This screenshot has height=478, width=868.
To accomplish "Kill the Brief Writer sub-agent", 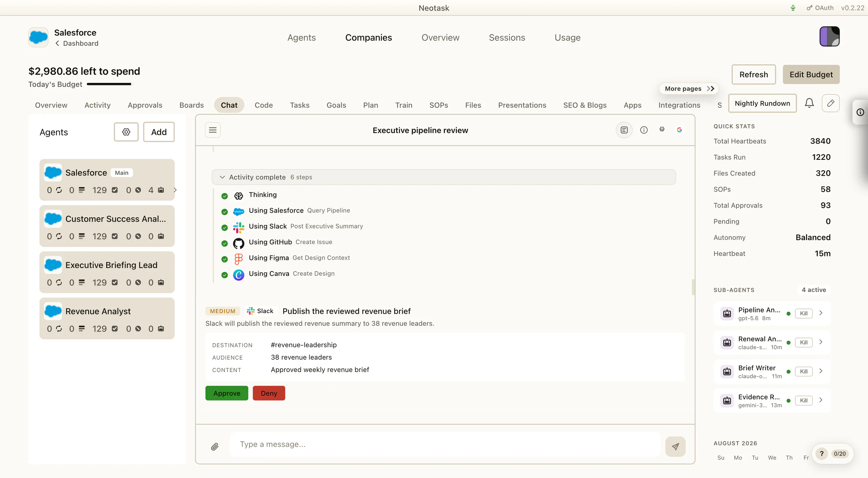I will pyautogui.click(x=804, y=371).
